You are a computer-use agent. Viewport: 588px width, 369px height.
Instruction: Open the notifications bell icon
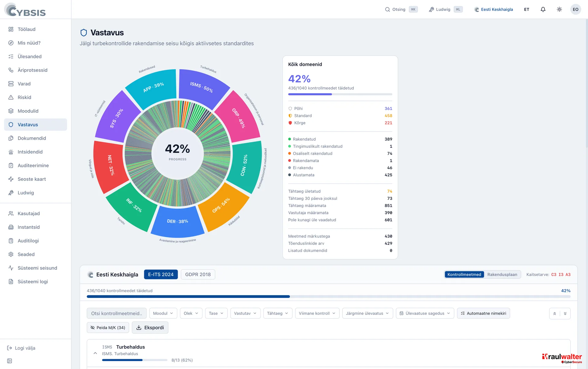(x=543, y=10)
